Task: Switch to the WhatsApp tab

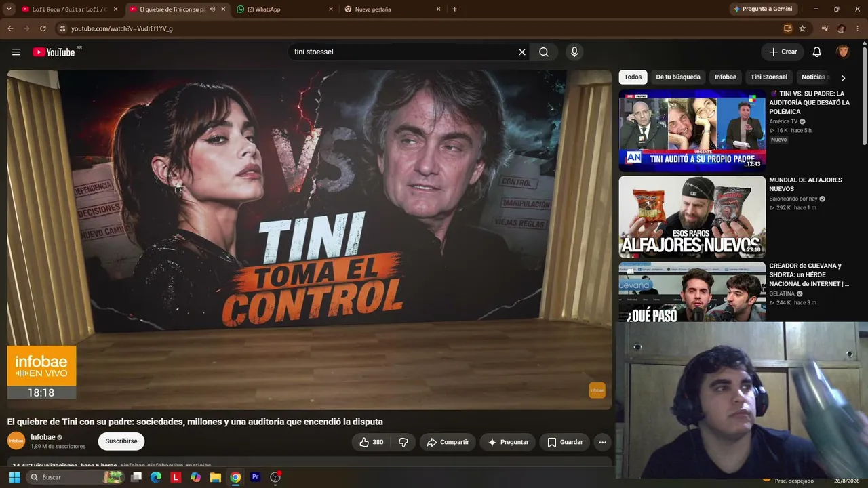Action: click(285, 9)
